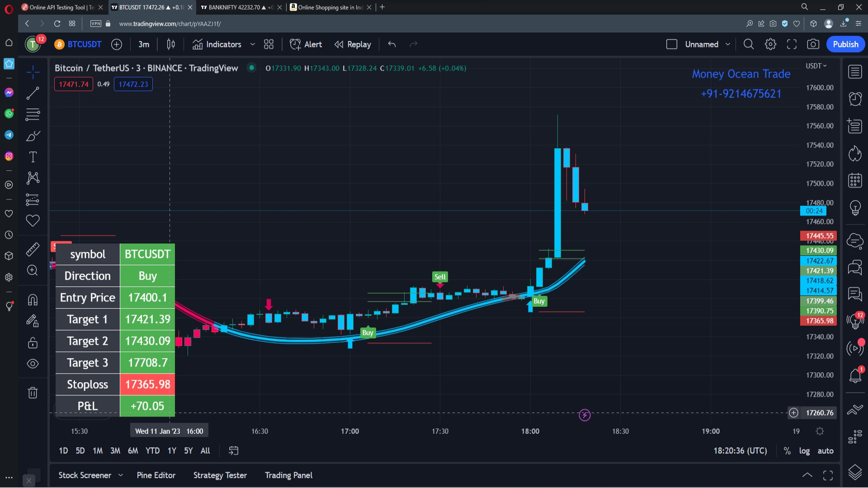Select the ruler measure tool

coord(33,249)
